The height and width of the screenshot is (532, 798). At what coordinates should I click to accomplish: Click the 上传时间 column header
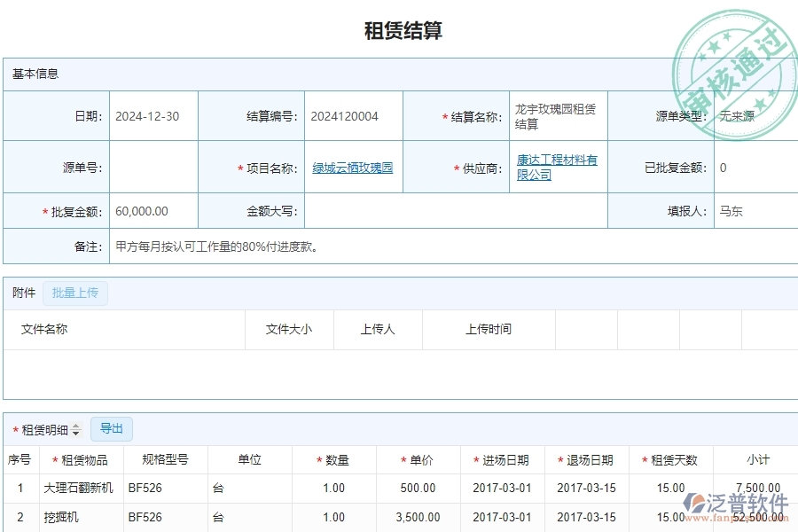489,329
